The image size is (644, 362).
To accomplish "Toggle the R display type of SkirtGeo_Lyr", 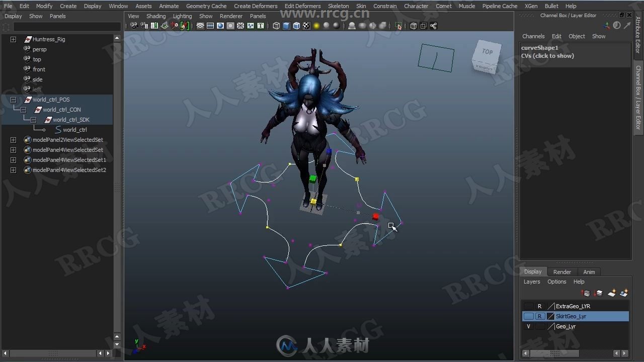I will 540,316.
